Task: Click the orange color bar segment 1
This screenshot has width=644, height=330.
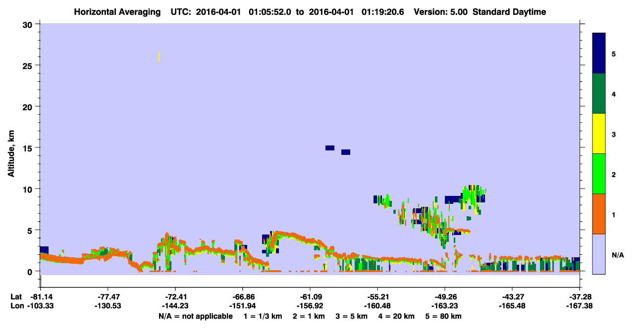Action: coord(599,214)
